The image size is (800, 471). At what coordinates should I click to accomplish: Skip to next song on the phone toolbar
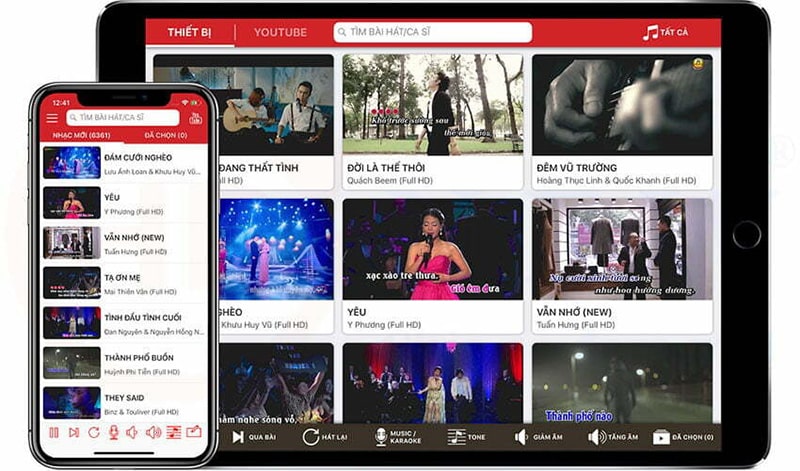[74, 433]
